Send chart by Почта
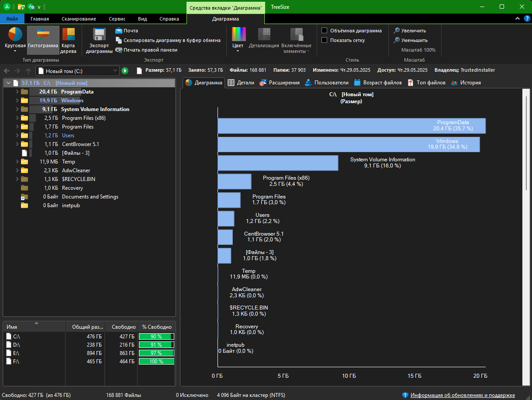 [127, 31]
